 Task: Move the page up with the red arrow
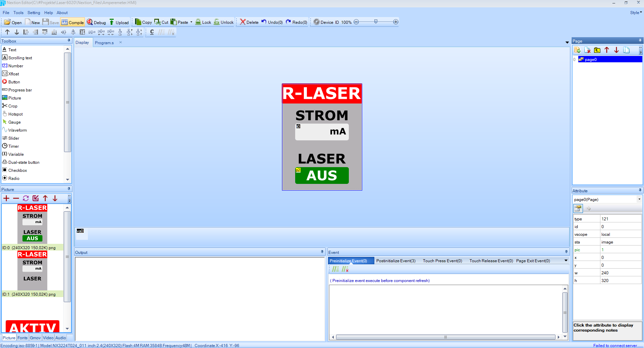pyautogui.click(x=607, y=50)
